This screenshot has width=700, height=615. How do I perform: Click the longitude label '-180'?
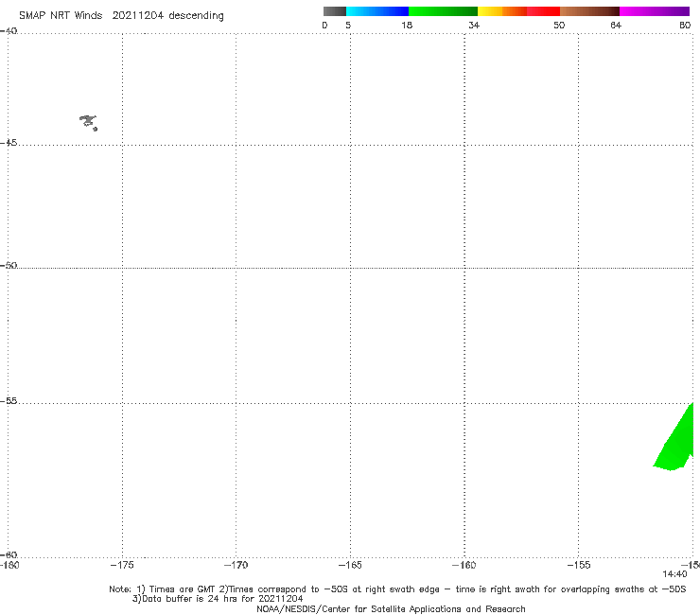(x=9, y=565)
